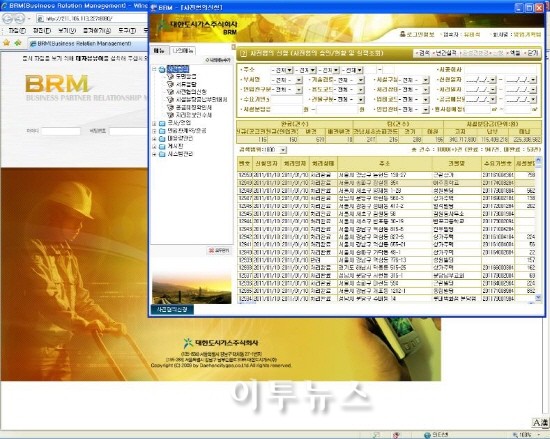Click the leaf icon beside 사전협의신청 tree entry
The image size is (550, 439).
[170, 92]
